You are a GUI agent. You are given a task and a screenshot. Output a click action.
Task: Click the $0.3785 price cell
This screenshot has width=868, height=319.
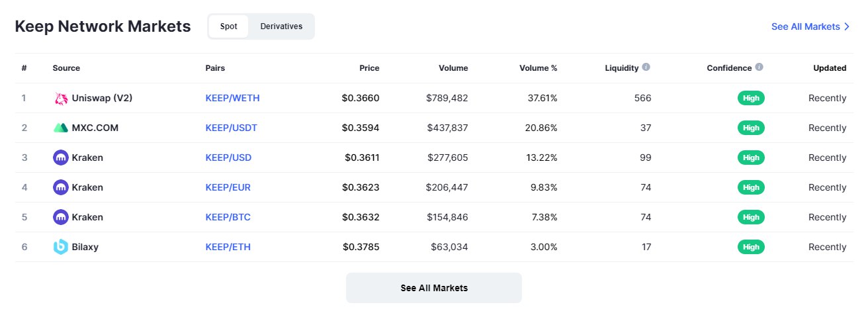pos(361,247)
